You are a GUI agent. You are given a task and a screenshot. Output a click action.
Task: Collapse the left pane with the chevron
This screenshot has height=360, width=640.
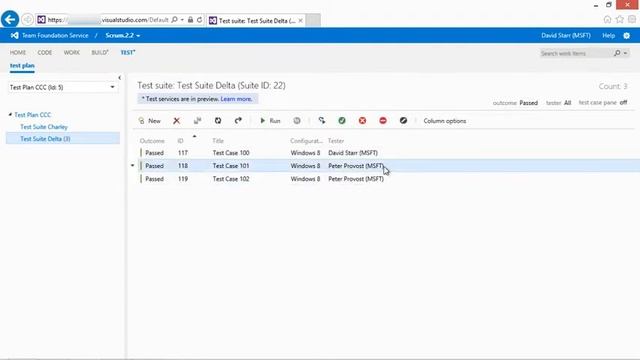pyautogui.click(x=119, y=78)
